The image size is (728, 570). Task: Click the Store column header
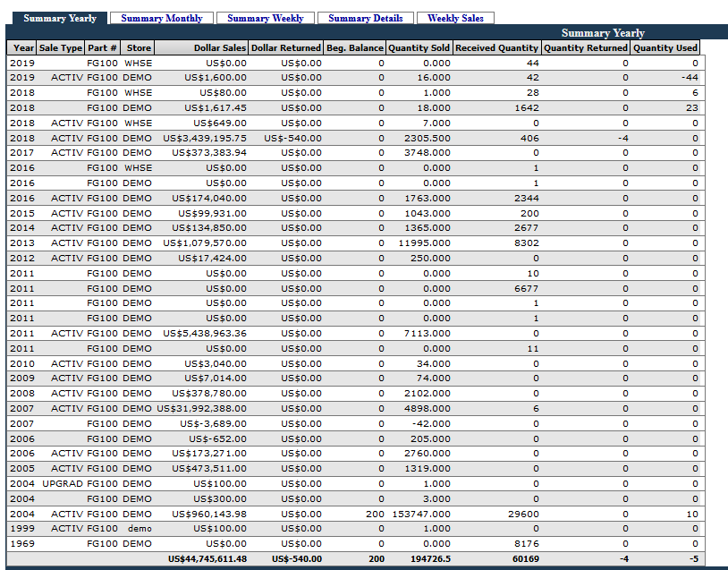pos(139,47)
